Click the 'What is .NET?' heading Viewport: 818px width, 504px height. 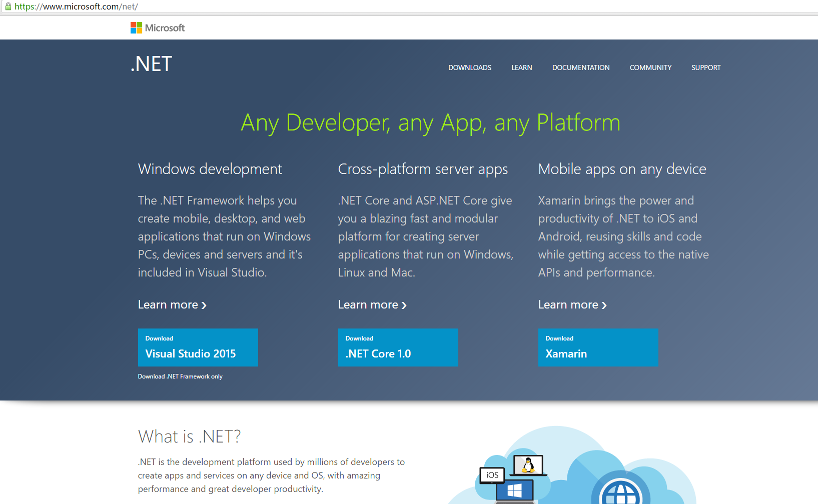[189, 436]
